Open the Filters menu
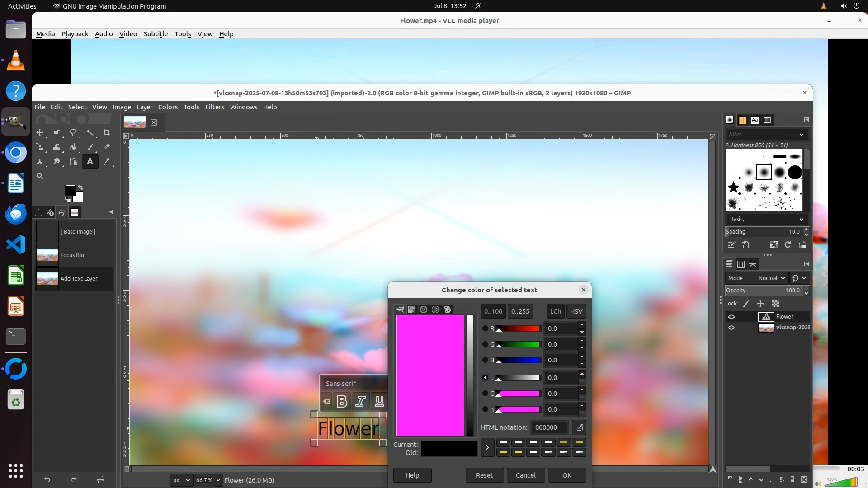 point(214,107)
